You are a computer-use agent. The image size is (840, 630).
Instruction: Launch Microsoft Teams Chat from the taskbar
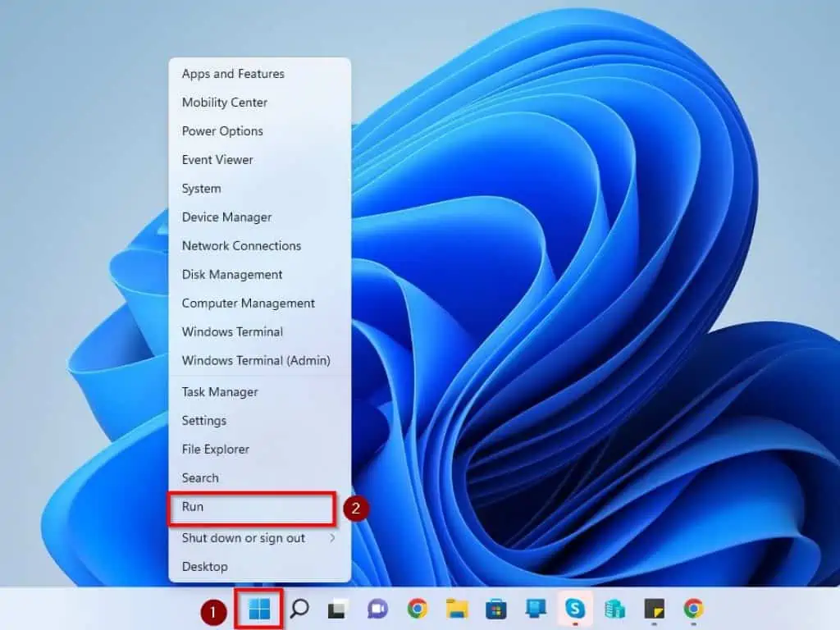[377, 609]
